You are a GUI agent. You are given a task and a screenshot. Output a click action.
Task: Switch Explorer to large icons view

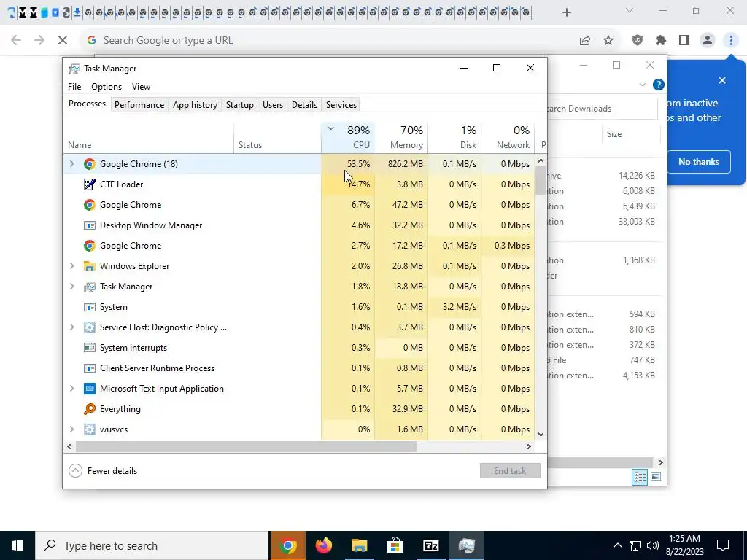[x=656, y=477]
